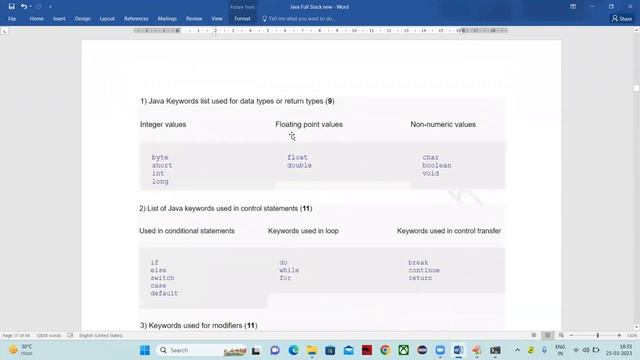Open the Mail app from taskbar
The height and width of the screenshot is (360, 640).
click(x=348, y=350)
